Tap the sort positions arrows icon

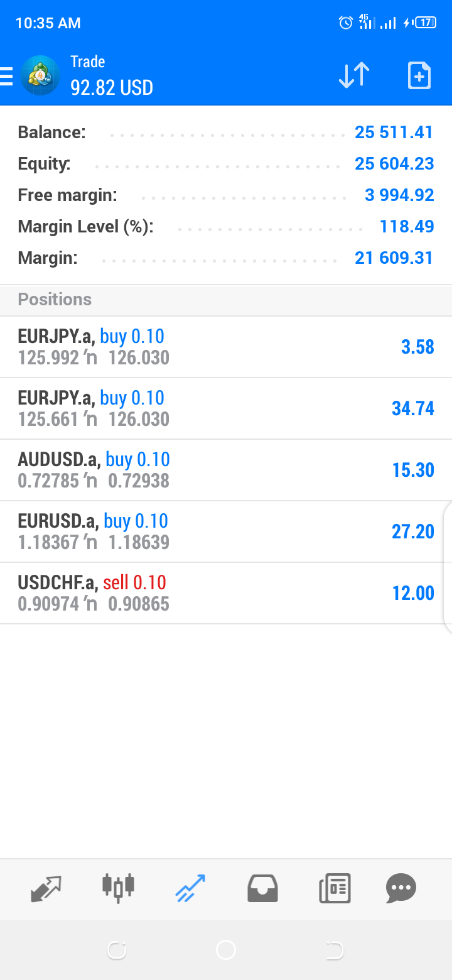(354, 75)
